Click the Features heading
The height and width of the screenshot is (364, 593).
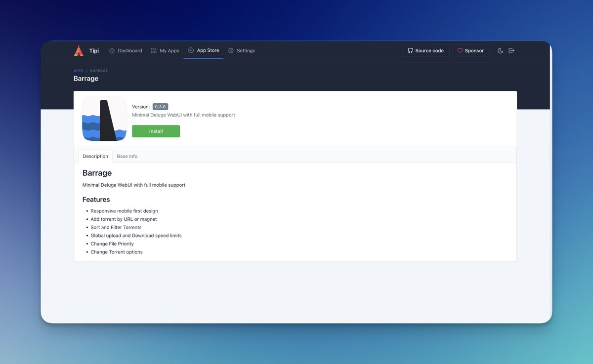tap(96, 200)
